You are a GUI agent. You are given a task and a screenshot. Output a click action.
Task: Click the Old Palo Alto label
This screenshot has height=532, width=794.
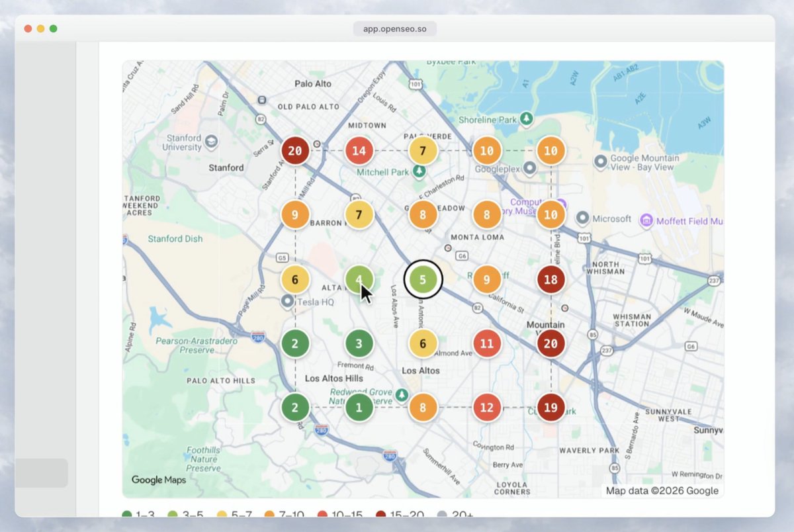(308, 107)
